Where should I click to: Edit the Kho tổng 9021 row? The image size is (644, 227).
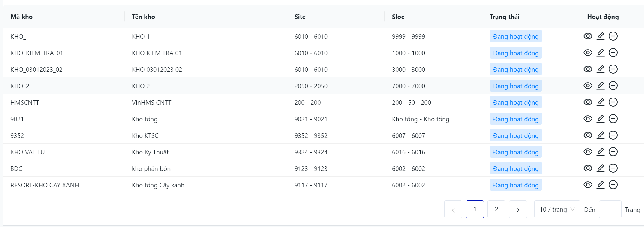tap(600, 119)
